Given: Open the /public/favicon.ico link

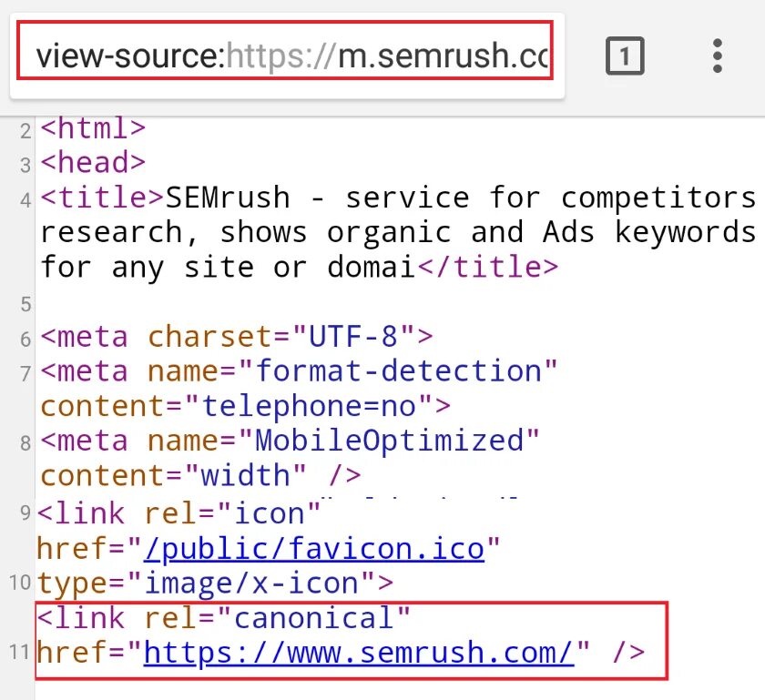Looking at the screenshot, I should (315, 549).
